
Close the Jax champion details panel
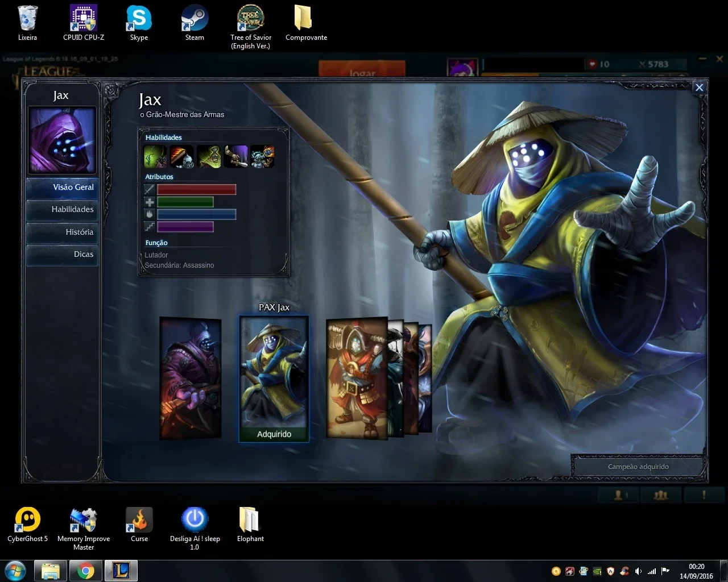pyautogui.click(x=699, y=88)
